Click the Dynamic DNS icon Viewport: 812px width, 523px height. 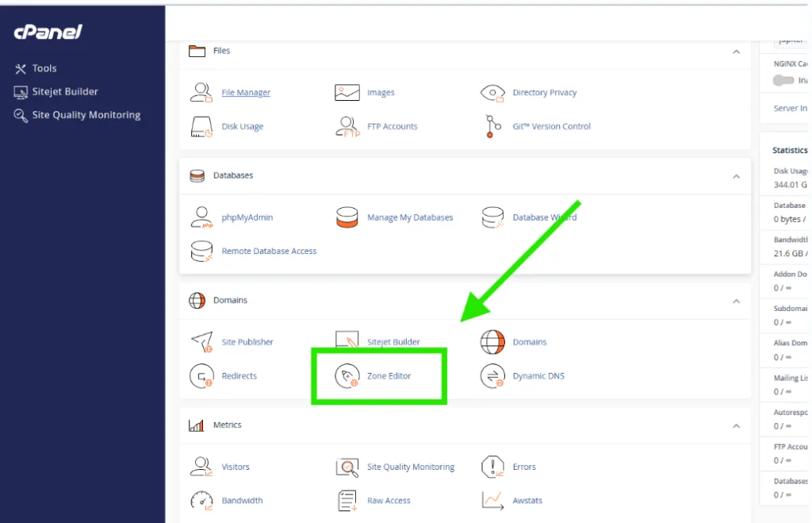pyautogui.click(x=493, y=376)
